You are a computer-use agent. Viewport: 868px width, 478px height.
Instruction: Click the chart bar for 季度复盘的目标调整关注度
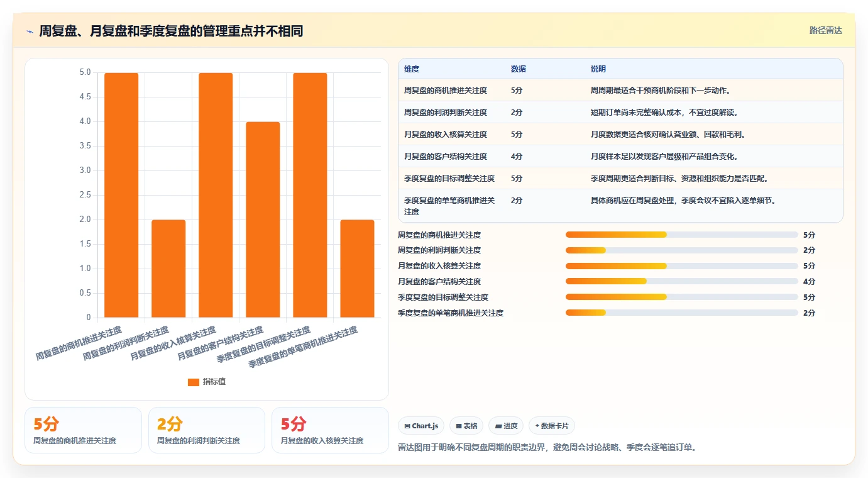coord(310,195)
